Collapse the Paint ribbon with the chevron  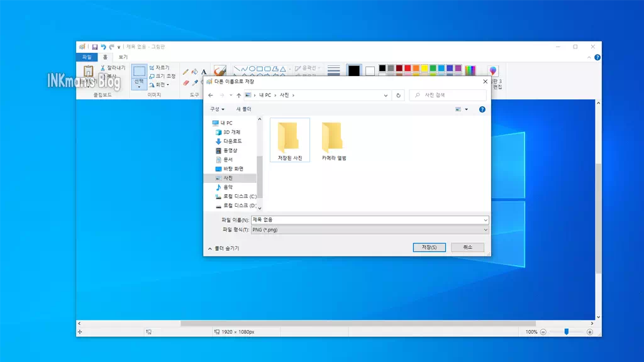[589, 57]
